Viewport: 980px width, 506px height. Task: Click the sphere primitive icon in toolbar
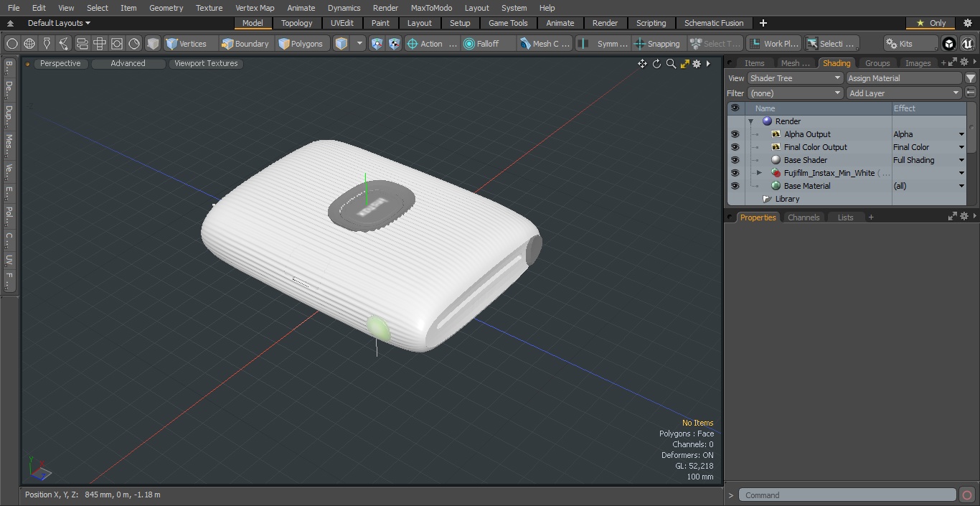12,44
